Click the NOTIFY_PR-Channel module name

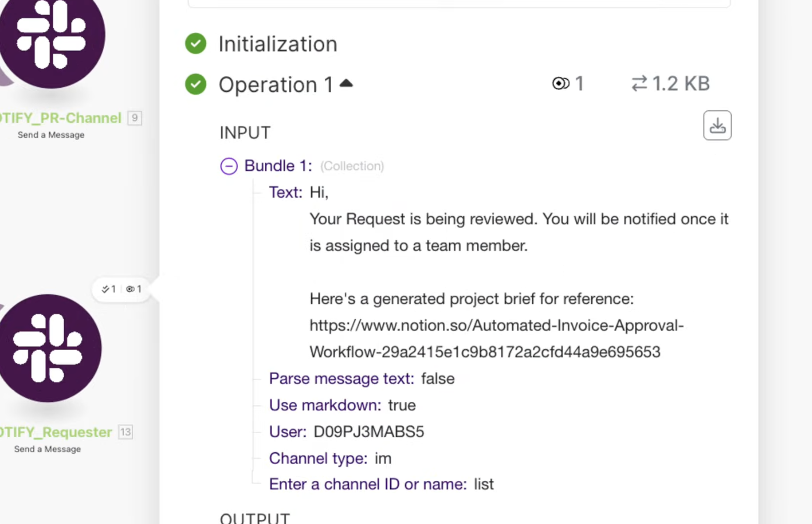[60, 118]
